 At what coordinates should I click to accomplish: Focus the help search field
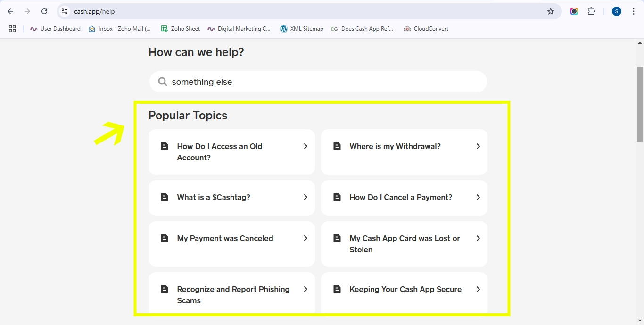tap(318, 82)
